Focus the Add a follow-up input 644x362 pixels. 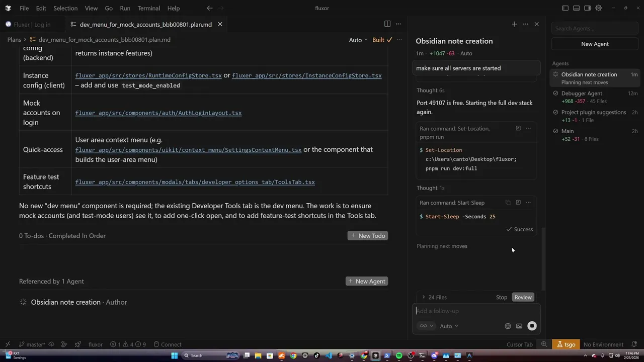point(476,311)
